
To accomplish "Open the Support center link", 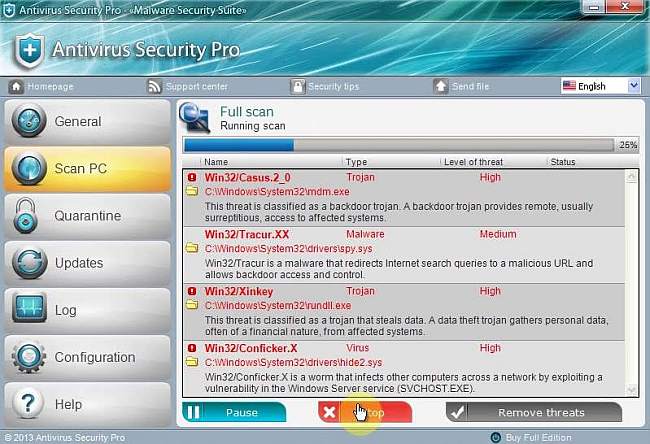I will (x=196, y=87).
